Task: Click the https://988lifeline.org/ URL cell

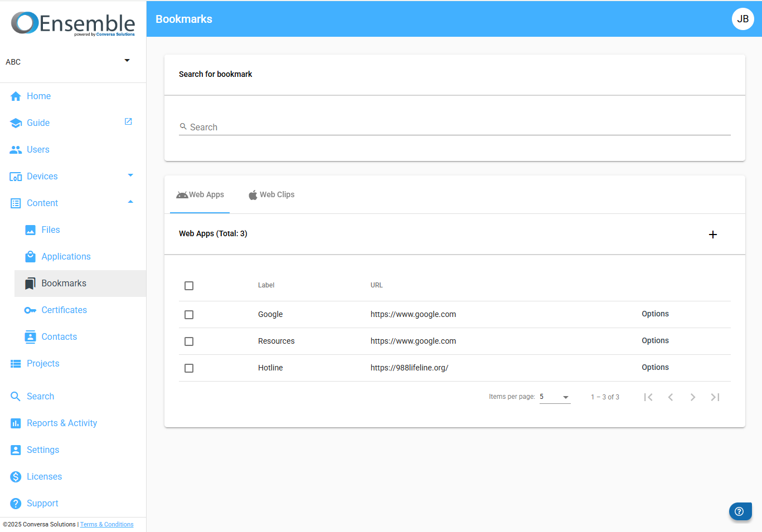Action: point(409,368)
